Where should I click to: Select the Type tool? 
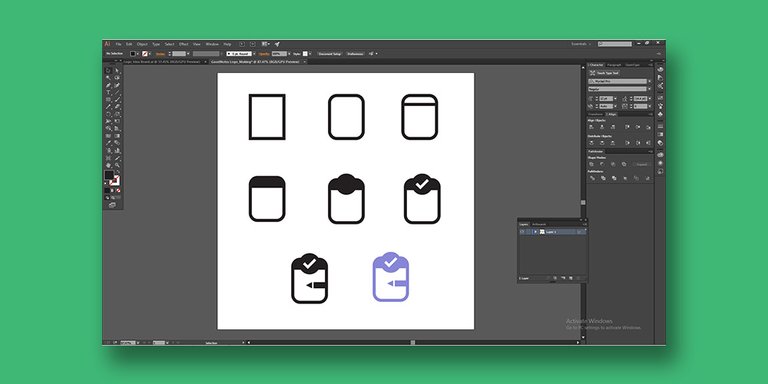(108, 92)
